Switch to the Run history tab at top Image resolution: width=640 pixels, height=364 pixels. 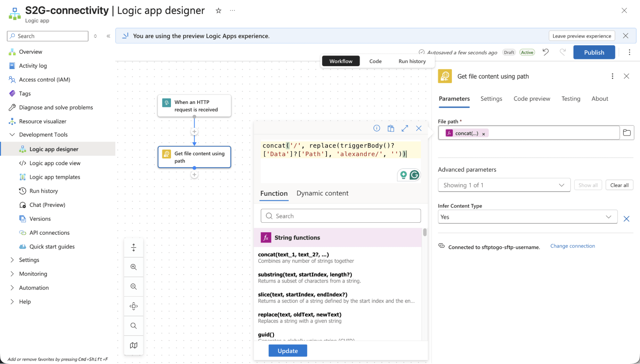[x=412, y=61]
